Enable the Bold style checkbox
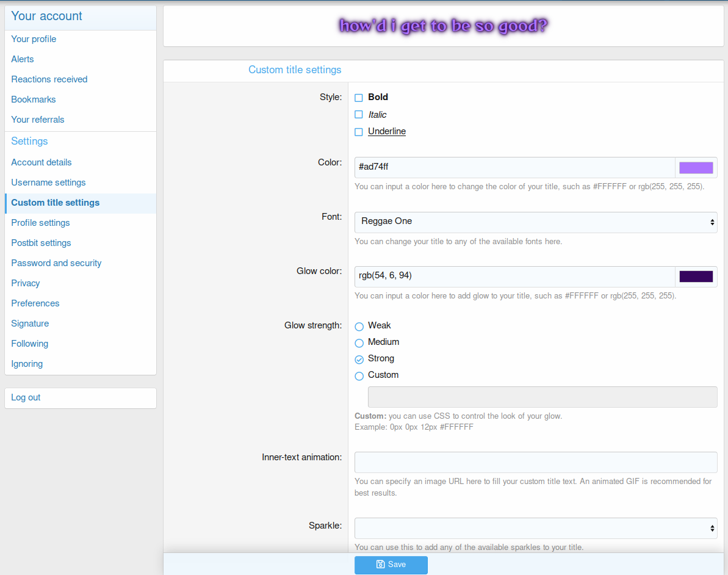This screenshot has height=575, width=728. (359, 98)
